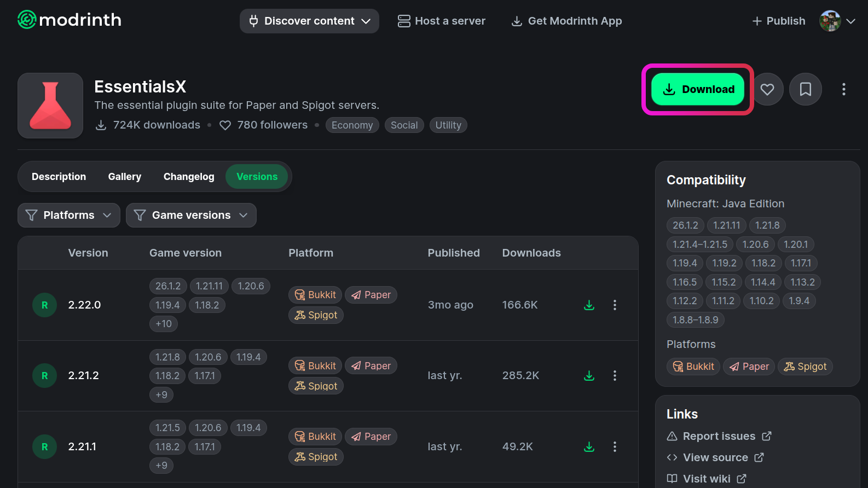
Task: Click the Modrinth logo to go home
Action: [70, 20]
